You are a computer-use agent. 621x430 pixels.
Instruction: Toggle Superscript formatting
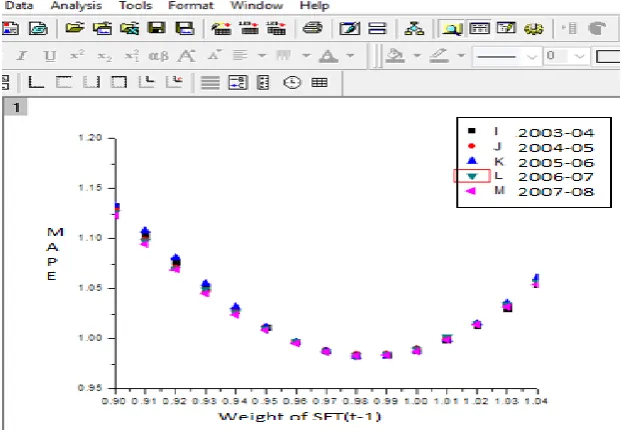point(78,56)
